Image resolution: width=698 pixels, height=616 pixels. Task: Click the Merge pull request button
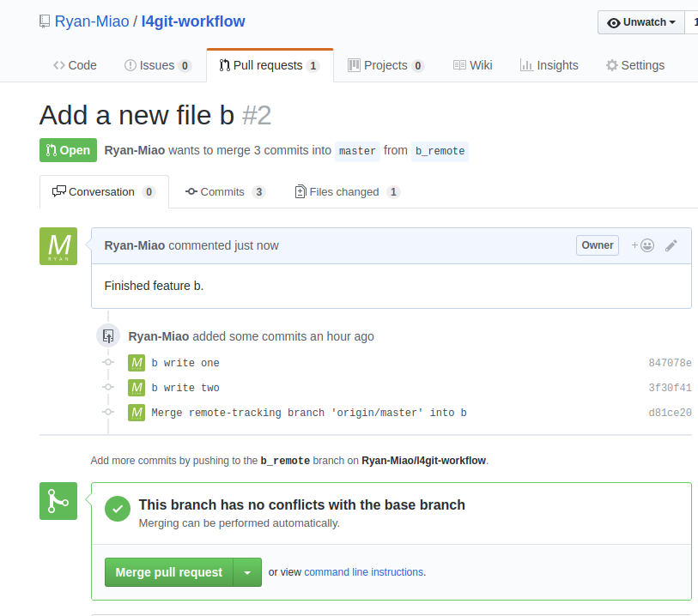click(169, 572)
